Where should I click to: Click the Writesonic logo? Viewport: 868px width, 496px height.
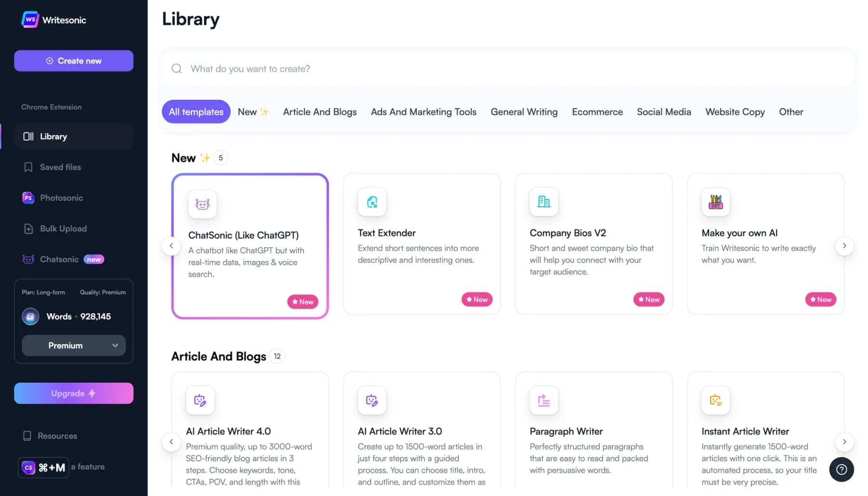point(53,19)
